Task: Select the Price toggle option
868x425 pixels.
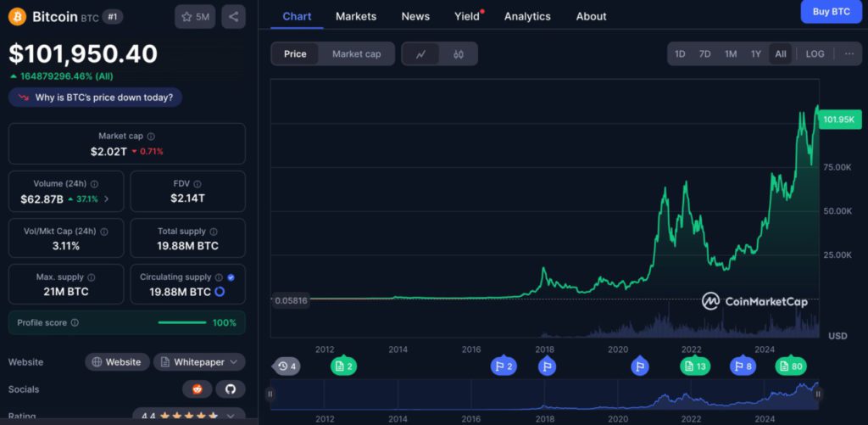Action: (x=295, y=54)
